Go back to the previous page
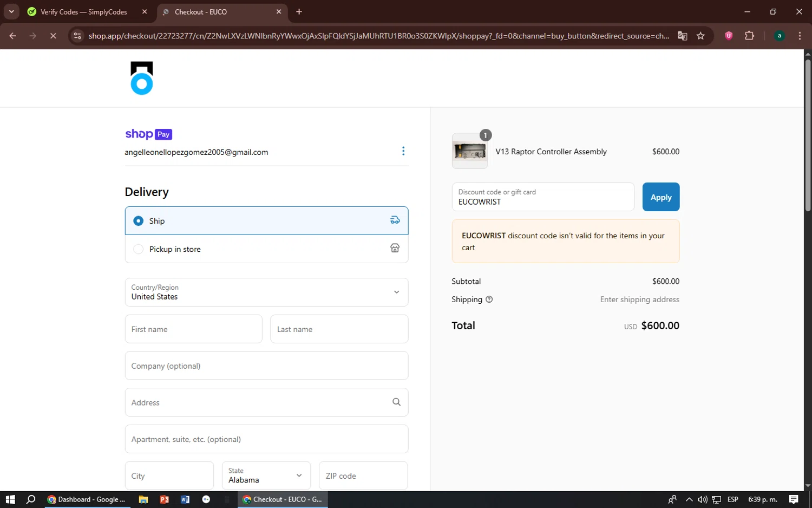The image size is (812, 508). 12,36
